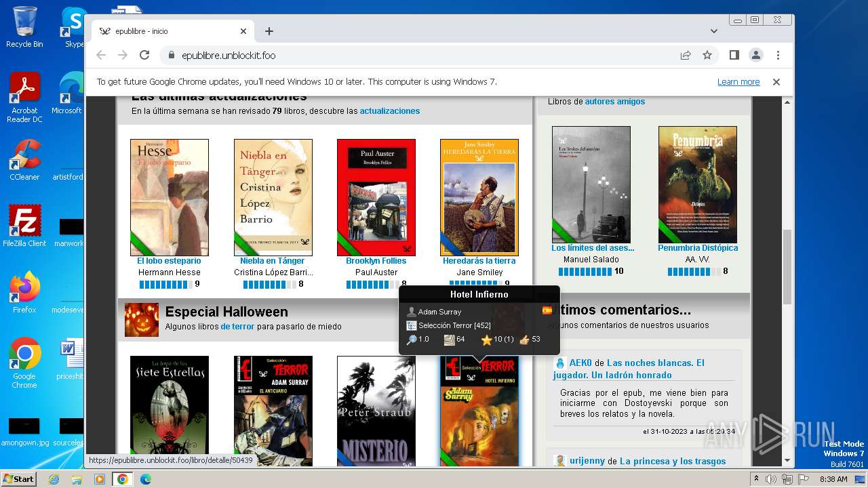Open a new browser tab
The image size is (868, 488).
(269, 31)
